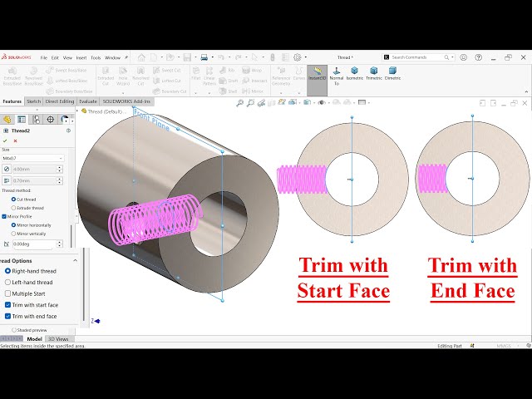Cancel the Thread2 feature with red X

click(15, 140)
